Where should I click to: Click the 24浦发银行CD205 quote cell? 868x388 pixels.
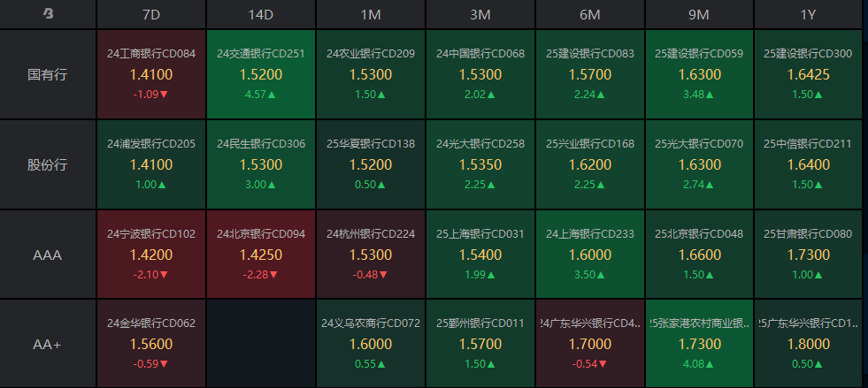point(150,164)
